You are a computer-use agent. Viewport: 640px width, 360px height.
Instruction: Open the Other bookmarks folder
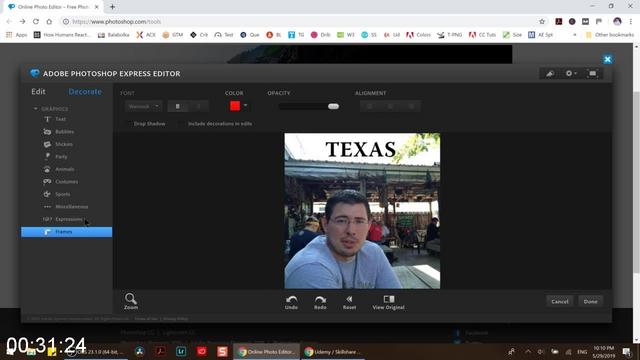point(610,35)
